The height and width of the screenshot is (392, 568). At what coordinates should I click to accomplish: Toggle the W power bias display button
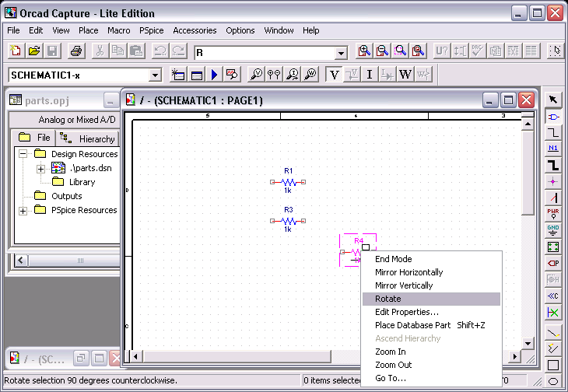[405, 75]
